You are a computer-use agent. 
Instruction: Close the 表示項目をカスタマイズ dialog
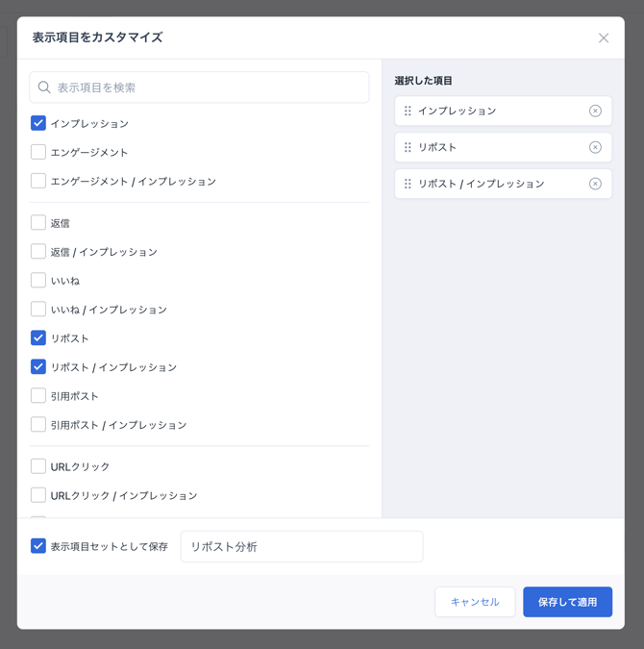click(604, 38)
